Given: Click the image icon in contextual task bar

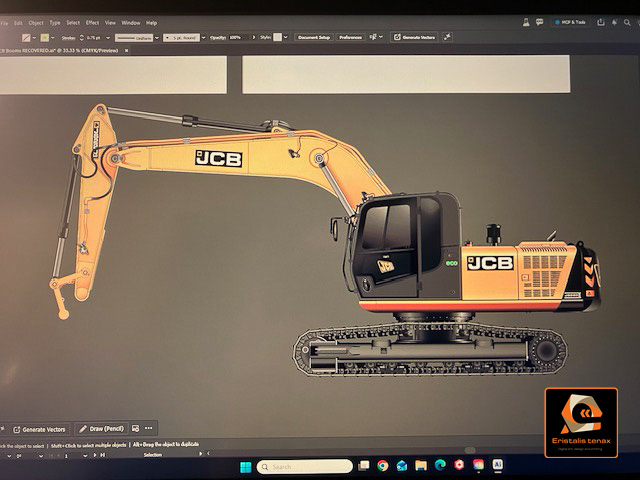Looking at the screenshot, I should pyautogui.click(x=136, y=428).
